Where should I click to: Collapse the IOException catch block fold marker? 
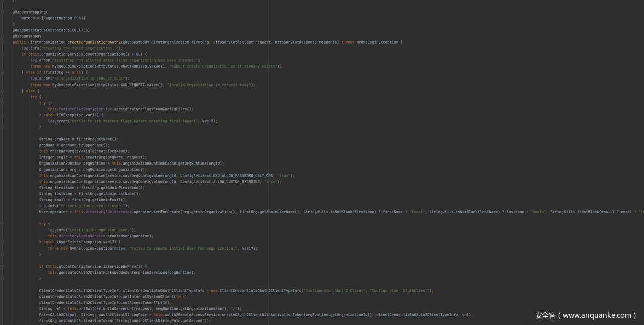click(x=3, y=115)
